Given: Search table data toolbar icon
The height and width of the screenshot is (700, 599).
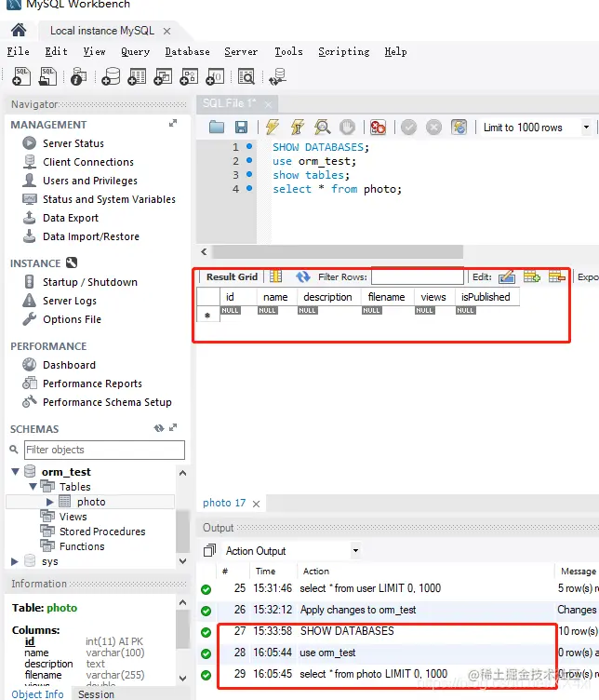Looking at the screenshot, I should pos(246,76).
